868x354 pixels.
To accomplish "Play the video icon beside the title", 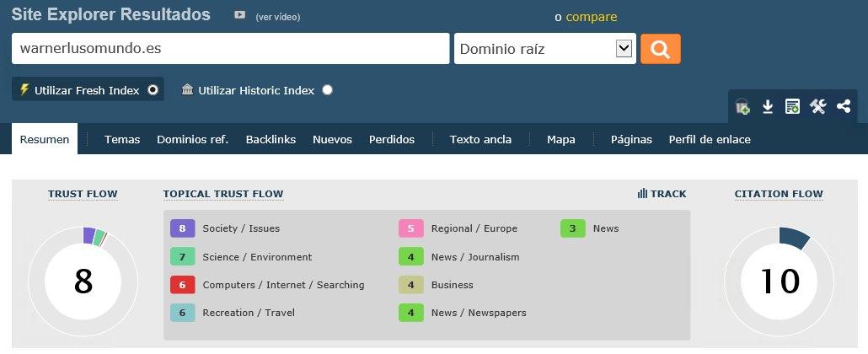I will tap(240, 15).
